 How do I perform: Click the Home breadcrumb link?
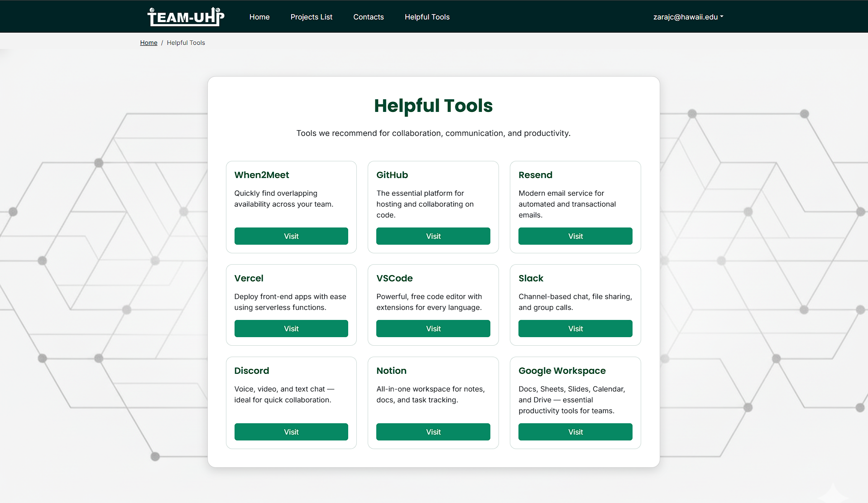pyautogui.click(x=149, y=43)
